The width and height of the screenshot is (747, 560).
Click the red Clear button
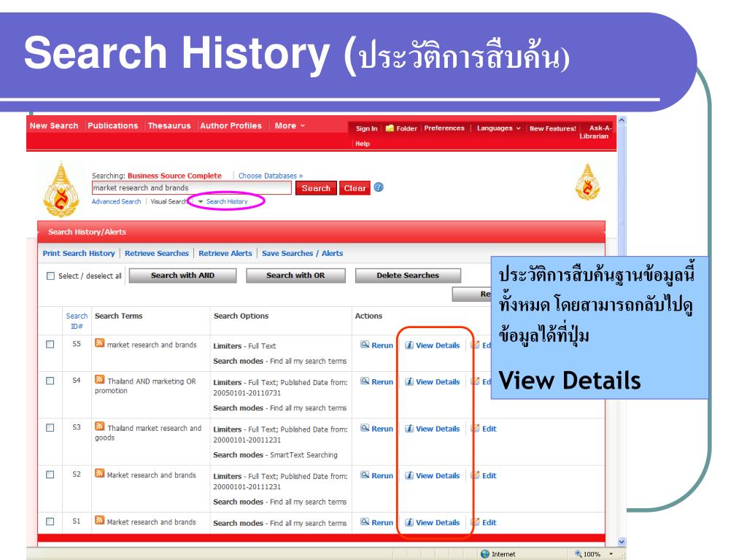[355, 188]
